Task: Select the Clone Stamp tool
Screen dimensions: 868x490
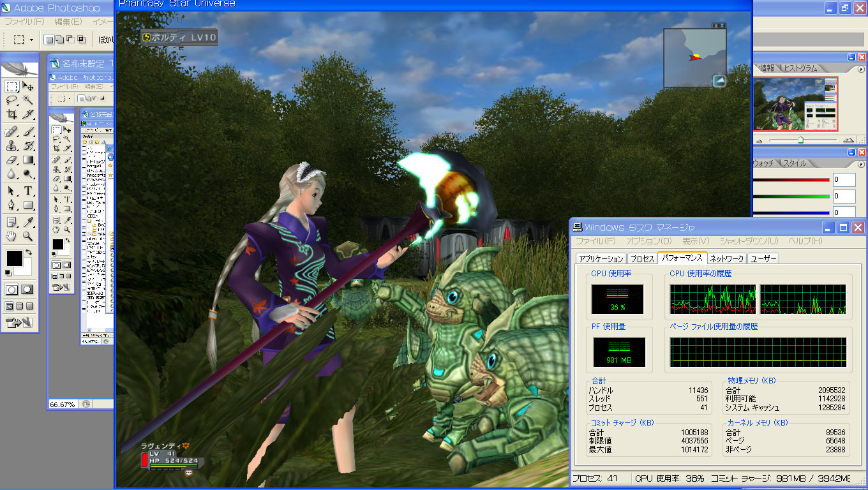Action: [11, 146]
